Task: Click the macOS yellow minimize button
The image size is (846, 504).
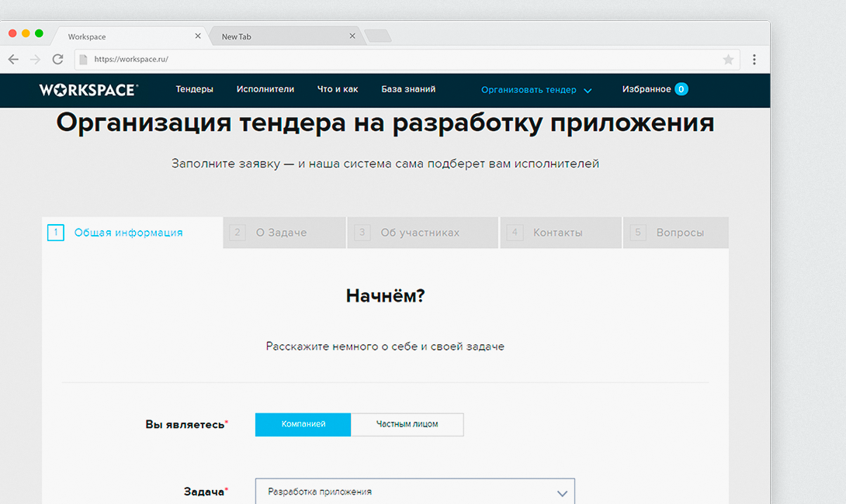Action: coord(26,33)
